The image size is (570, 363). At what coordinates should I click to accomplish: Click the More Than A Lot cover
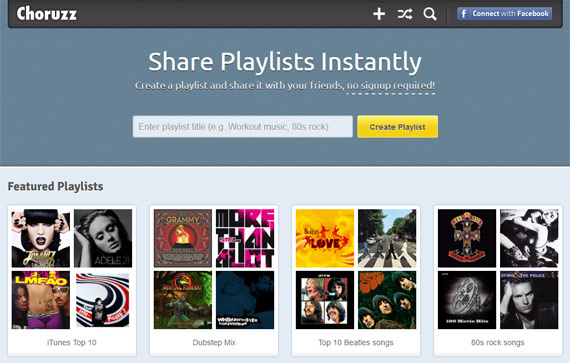245,238
